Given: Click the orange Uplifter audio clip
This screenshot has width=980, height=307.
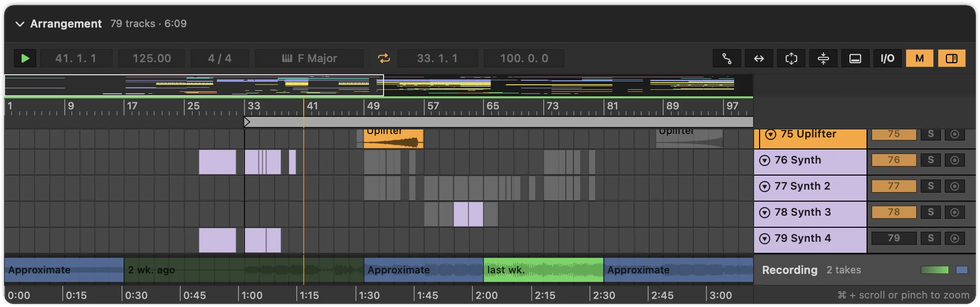Looking at the screenshot, I should tap(393, 138).
